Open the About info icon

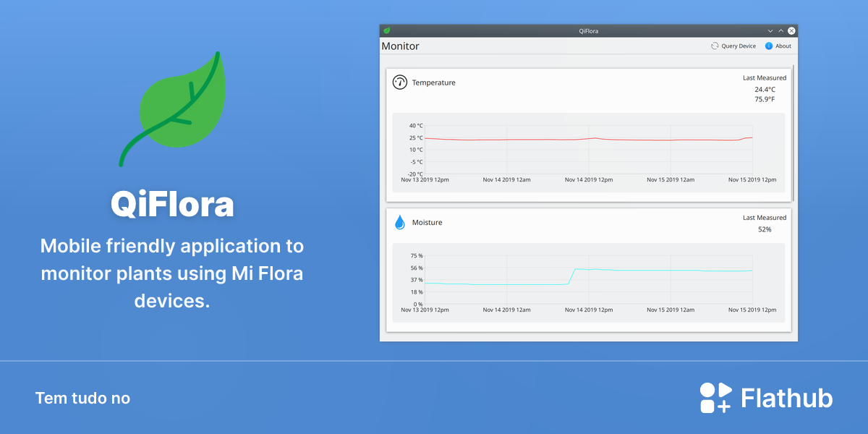click(x=769, y=46)
